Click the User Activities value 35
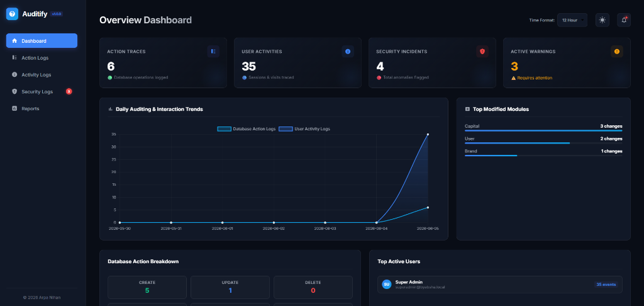The height and width of the screenshot is (306, 644). [249, 66]
